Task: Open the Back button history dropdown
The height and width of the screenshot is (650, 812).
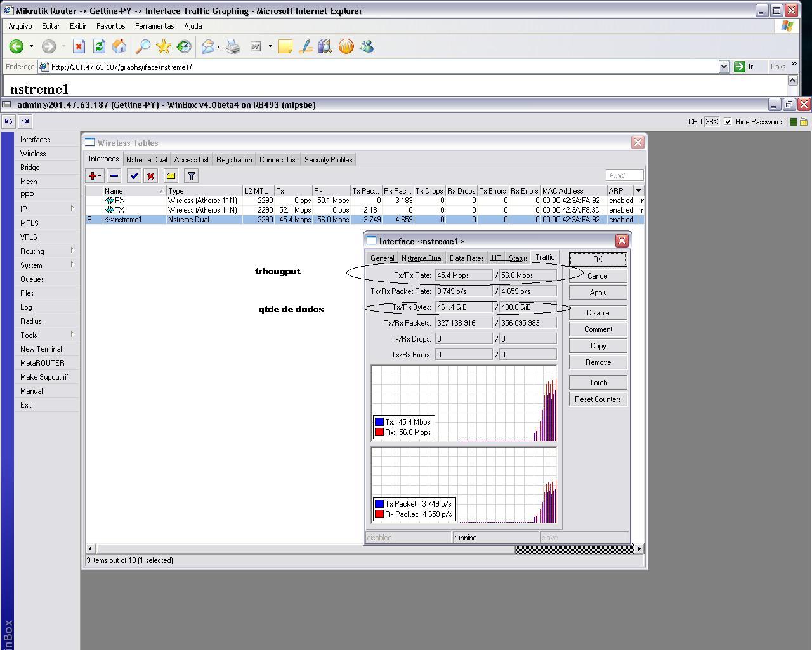Action: point(31,46)
